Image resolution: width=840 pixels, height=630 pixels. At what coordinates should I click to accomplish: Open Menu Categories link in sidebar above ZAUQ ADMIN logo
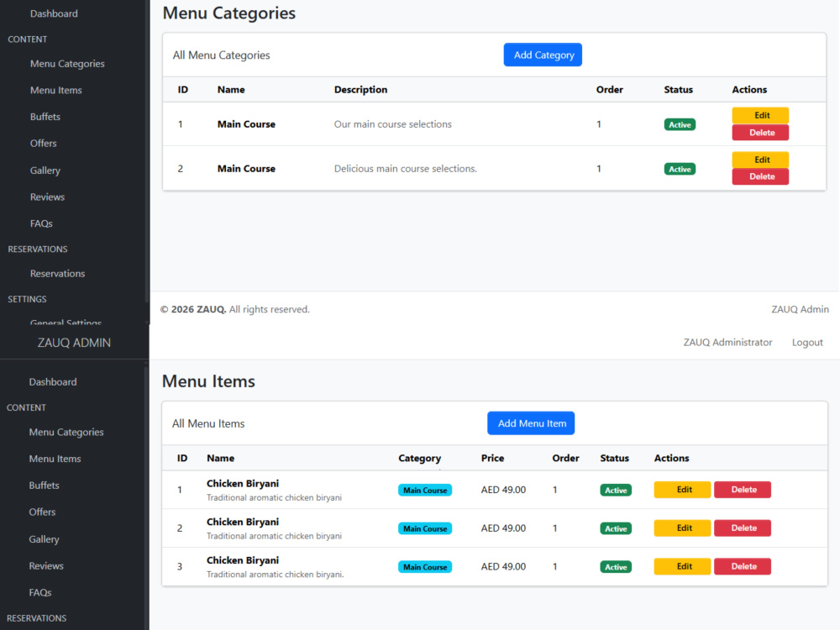click(x=67, y=64)
